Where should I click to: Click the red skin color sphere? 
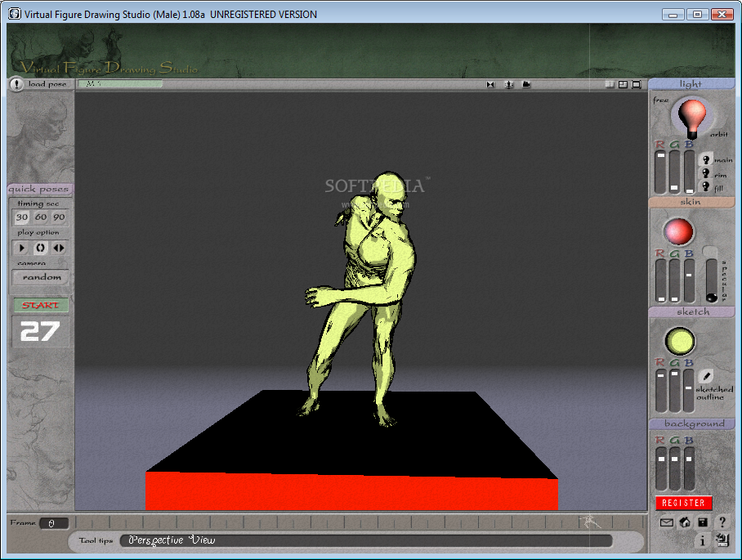tap(678, 232)
